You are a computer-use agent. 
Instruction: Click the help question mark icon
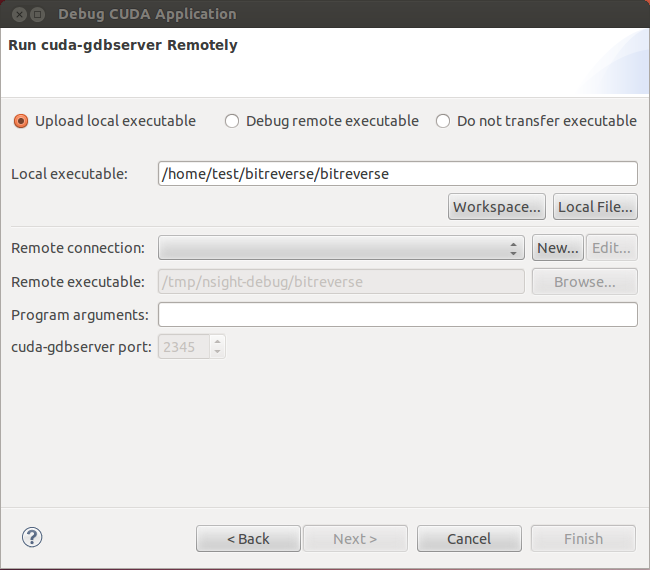[31, 538]
